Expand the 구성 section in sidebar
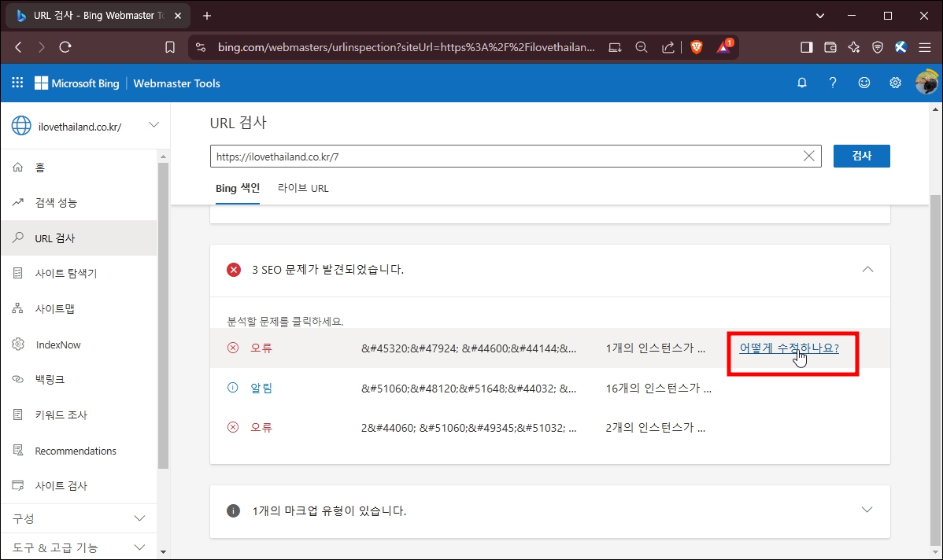 (79, 518)
